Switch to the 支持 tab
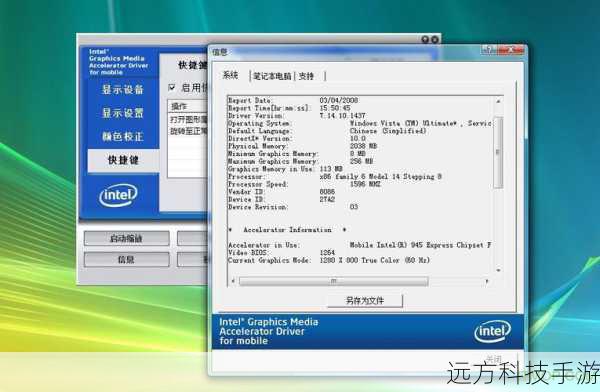 click(306, 76)
